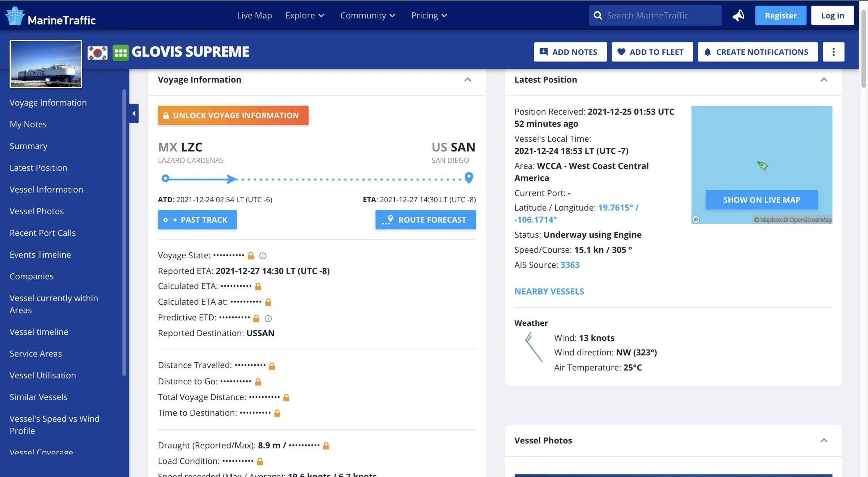Click the Unlock Voyage Information button
This screenshot has height=477, width=868.
click(x=233, y=115)
